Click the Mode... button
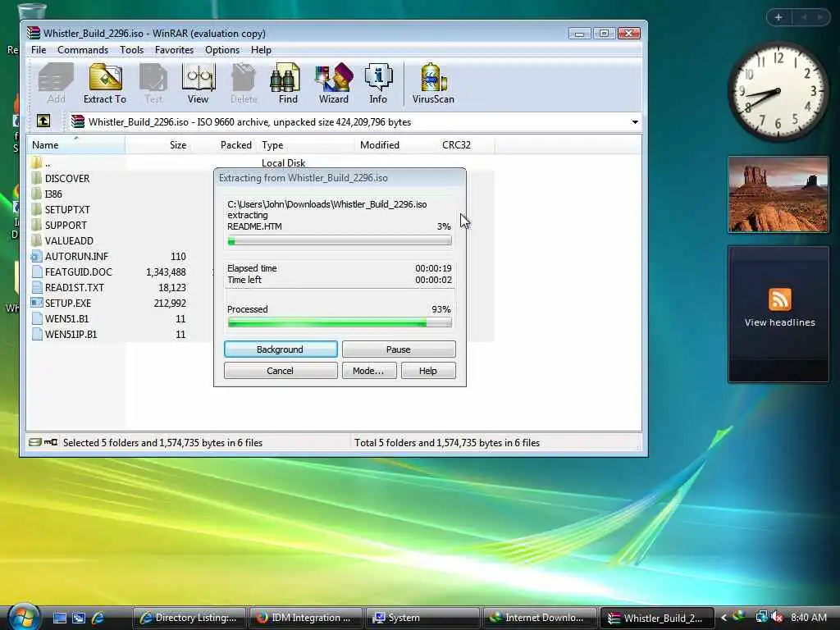Image resolution: width=840 pixels, height=630 pixels. click(369, 371)
